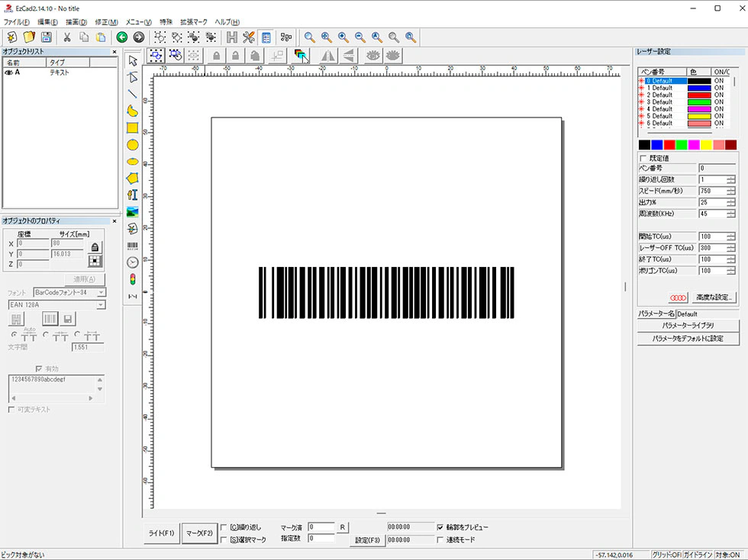The height and width of the screenshot is (560, 748).
Task: Select the barcode tool in left toolbar
Action: coord(133,246)
